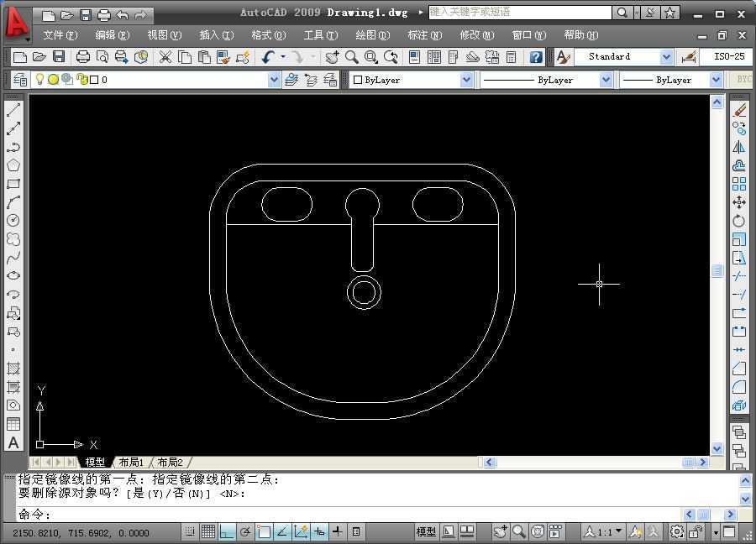Open the DesignCenter palette
756x544 pixels.
coord(434,57)
